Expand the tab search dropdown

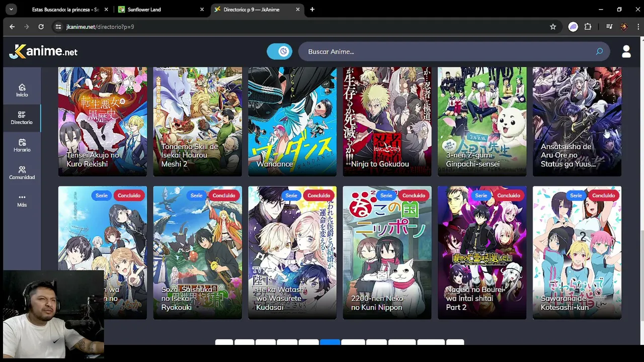tap(11, 10)
